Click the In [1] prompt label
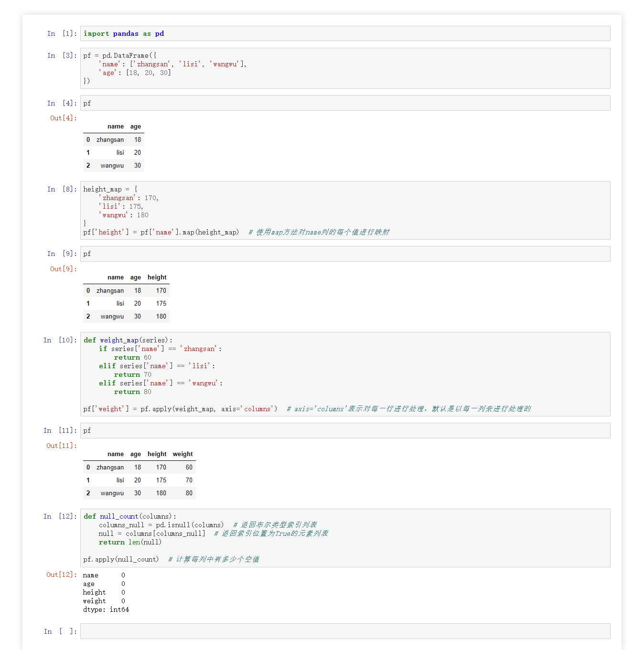 [x=62, y=33]
